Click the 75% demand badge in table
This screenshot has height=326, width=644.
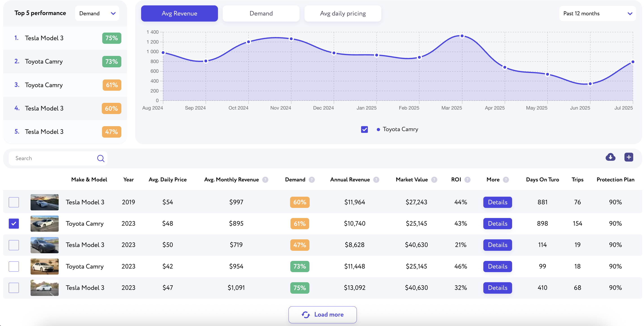coord(300,288)
